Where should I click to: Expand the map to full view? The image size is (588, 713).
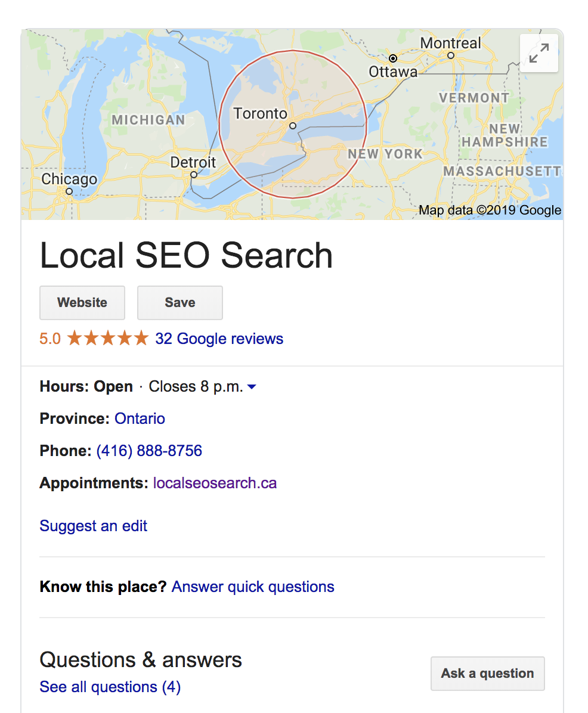539,53
